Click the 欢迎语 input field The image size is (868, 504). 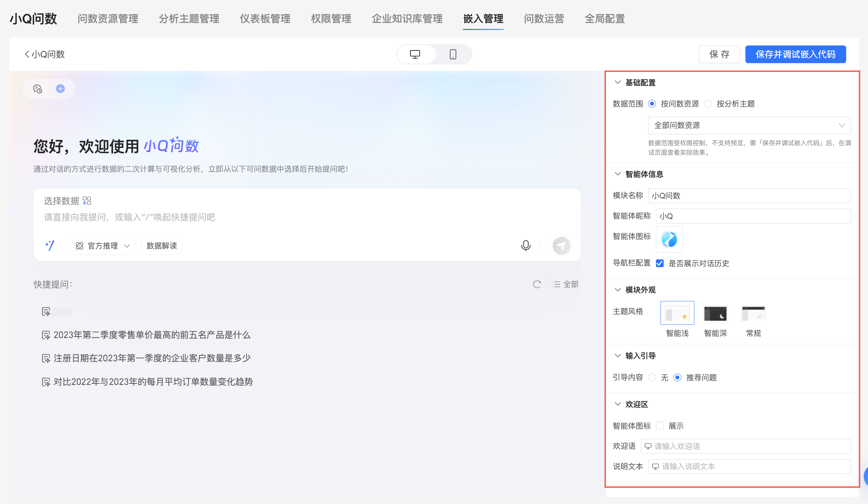click(x=745, y=446)
